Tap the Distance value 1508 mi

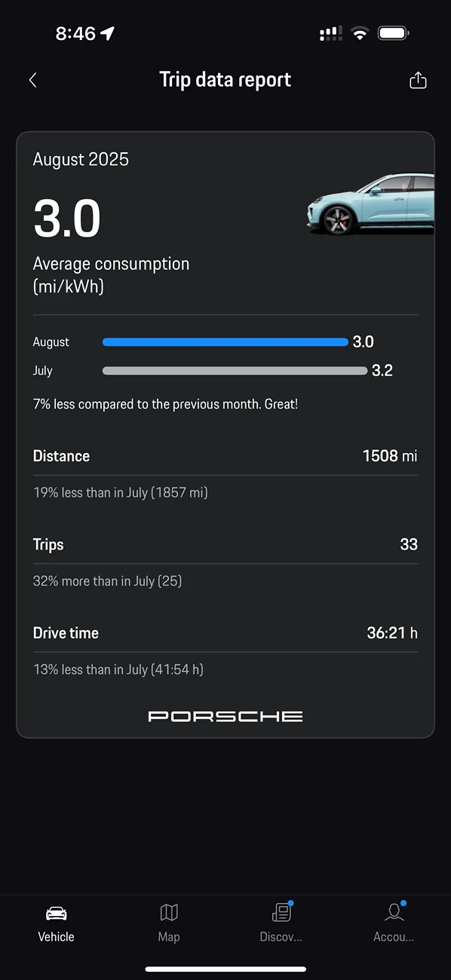pos(390,455)
